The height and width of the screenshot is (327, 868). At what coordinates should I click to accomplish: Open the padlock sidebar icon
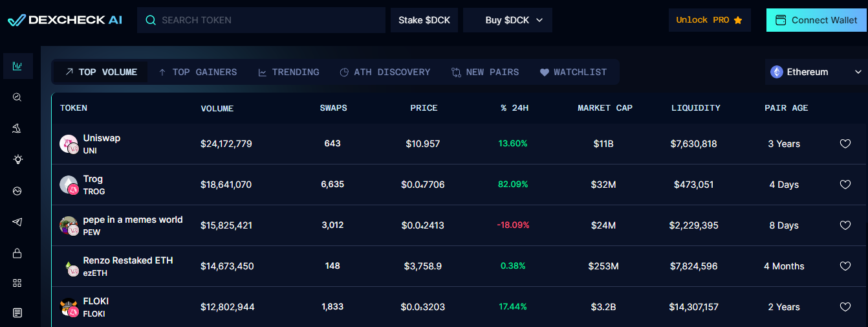tap(17, 253)
